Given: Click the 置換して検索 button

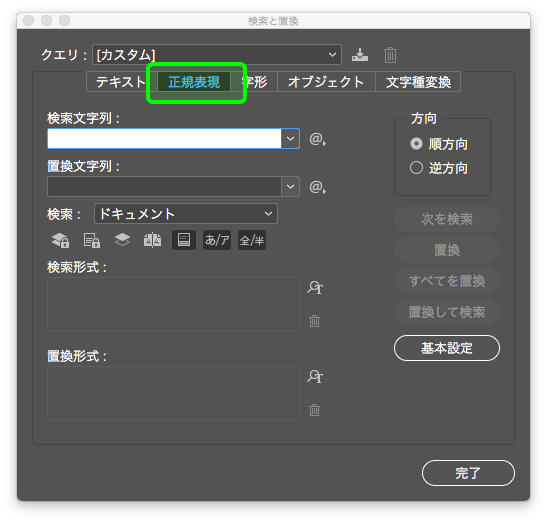Looking at the screenshot, I should (447, 312).
